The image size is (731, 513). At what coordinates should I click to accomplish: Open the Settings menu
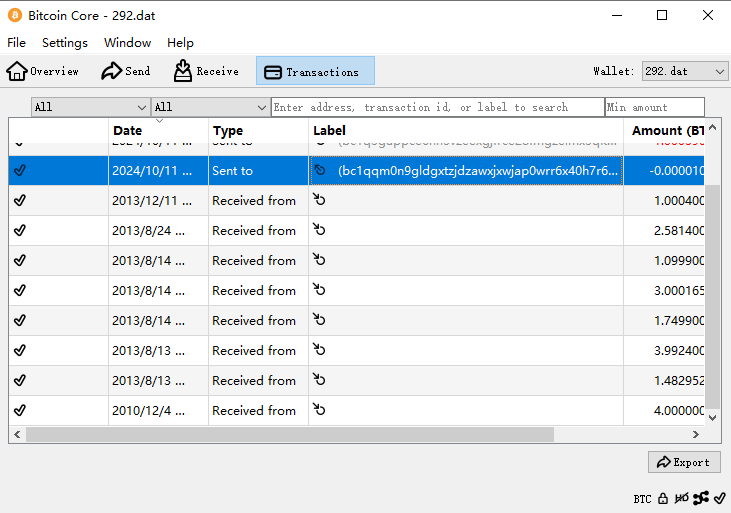click(x=65, y=43)
